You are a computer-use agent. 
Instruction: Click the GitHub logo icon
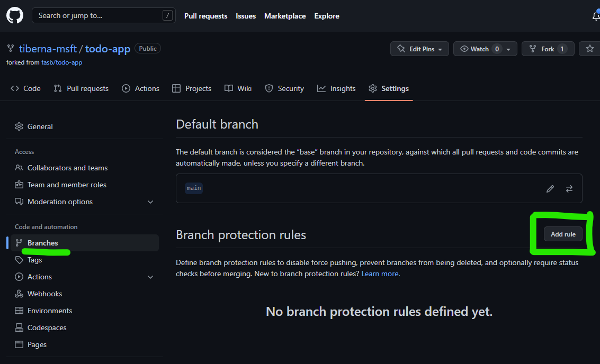pyautogui.click(x=15, y=16)
